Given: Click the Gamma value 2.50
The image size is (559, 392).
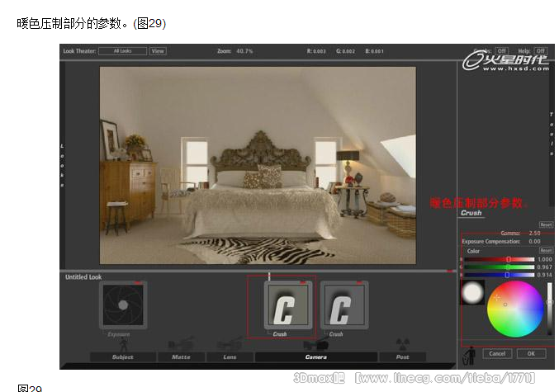Looking at the screenshot, I should tap(535, 233).
